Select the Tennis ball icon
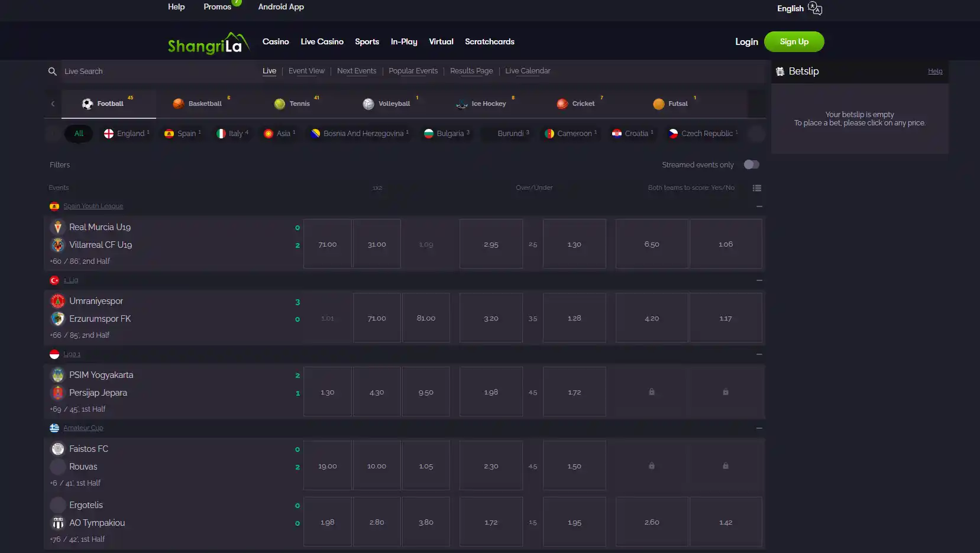The image size is (980, 553). (x=280, y=104)
